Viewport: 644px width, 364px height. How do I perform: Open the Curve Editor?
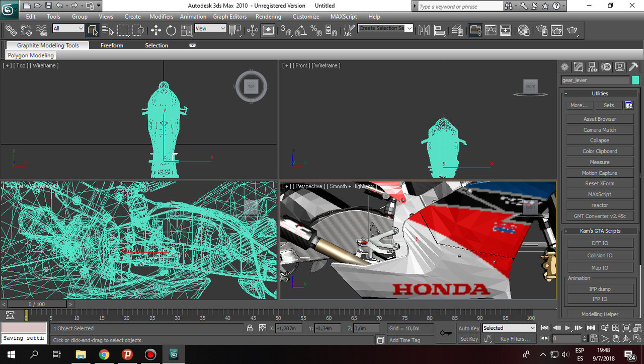click(x=490, y=30)
